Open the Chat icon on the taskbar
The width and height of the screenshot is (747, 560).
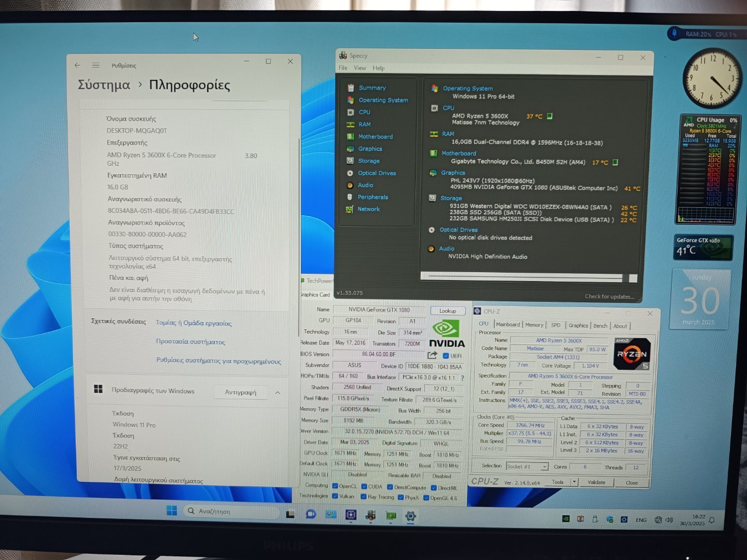pyautogui.click(x=311, y=514)
